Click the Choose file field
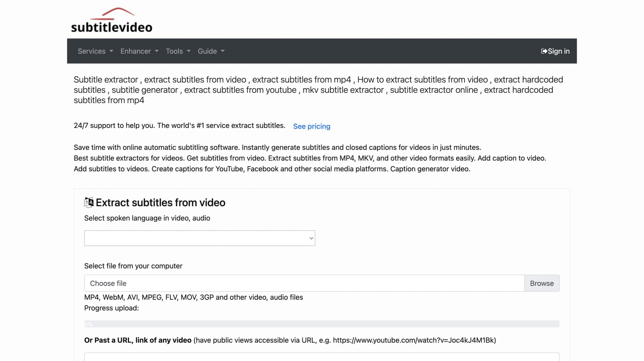Screen dimensions: 644x361 point(304,283)
